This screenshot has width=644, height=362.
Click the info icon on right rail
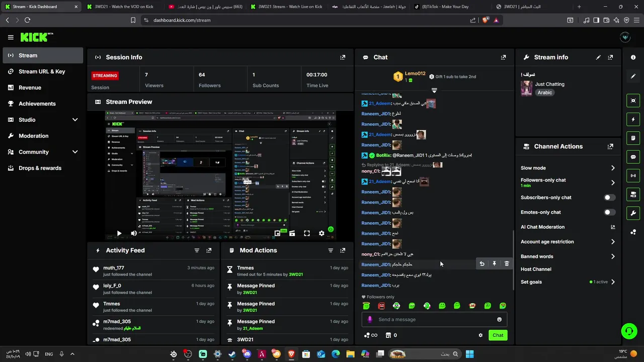(633, 57)
